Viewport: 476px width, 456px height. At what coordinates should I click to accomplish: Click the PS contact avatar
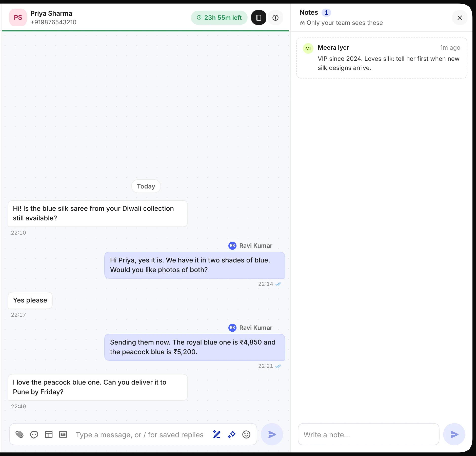coord(18,17)
